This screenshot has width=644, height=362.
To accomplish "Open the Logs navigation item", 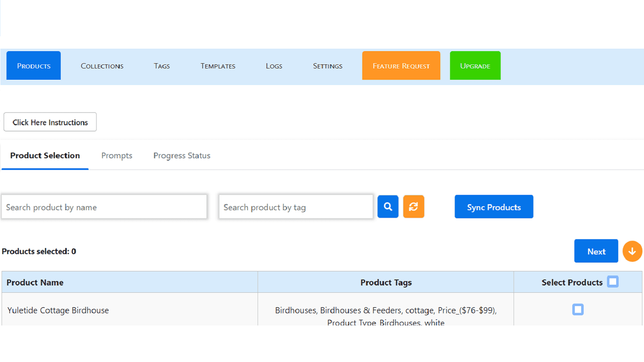I will [x=274, y=66].
